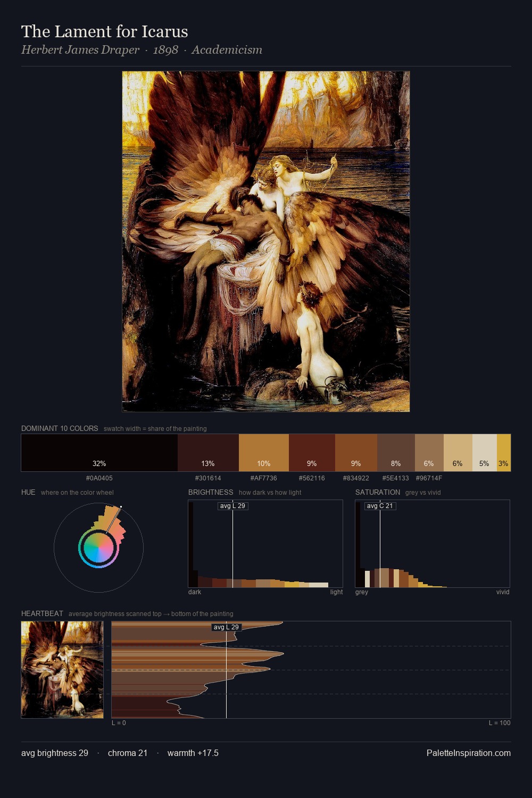
Task: Click the 8% brown #5E4133 swatch
Action: [396, 453]
